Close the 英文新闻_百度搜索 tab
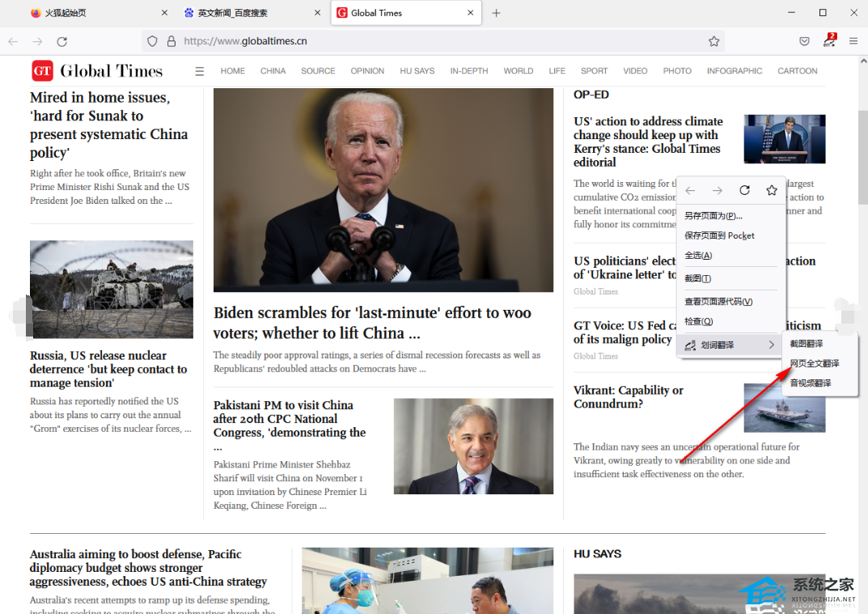The height and width of the screenshot is (614, 868). point(317,13)
